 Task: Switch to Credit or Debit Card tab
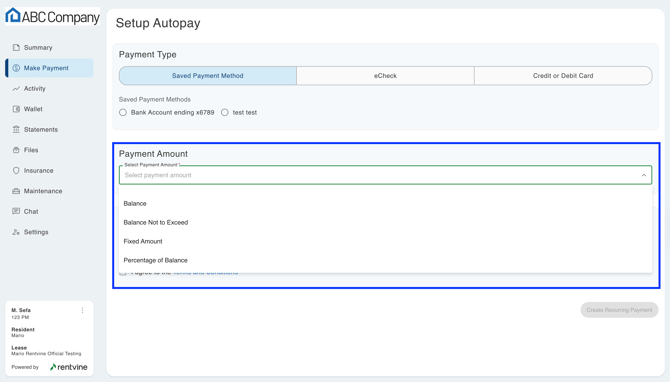(563, 76)
